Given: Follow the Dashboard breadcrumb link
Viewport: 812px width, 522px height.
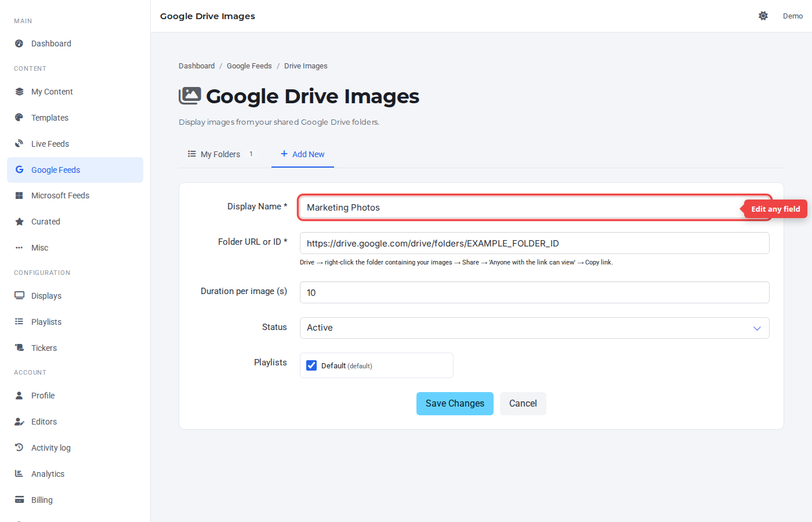Looking at the screenshot, I should pos(197,66).
